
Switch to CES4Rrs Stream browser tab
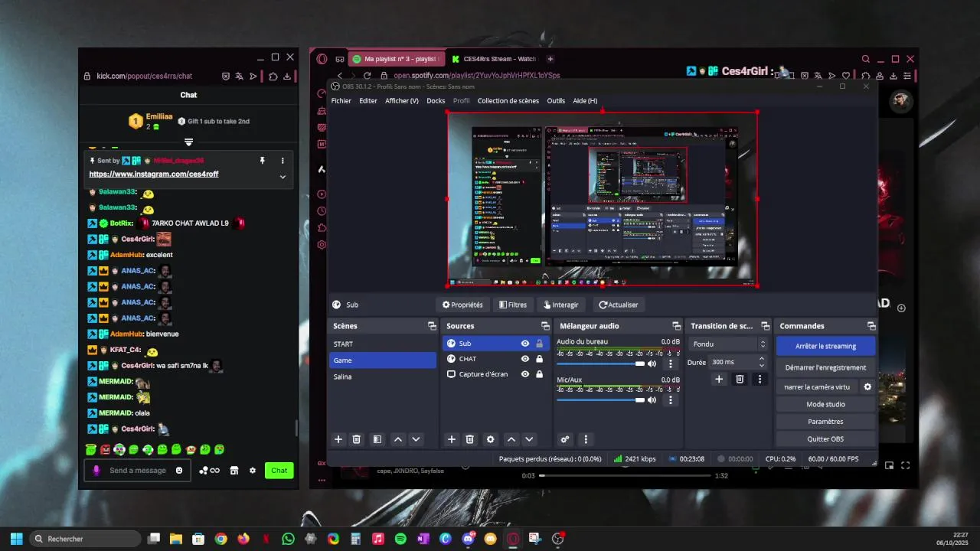(494, 59)
